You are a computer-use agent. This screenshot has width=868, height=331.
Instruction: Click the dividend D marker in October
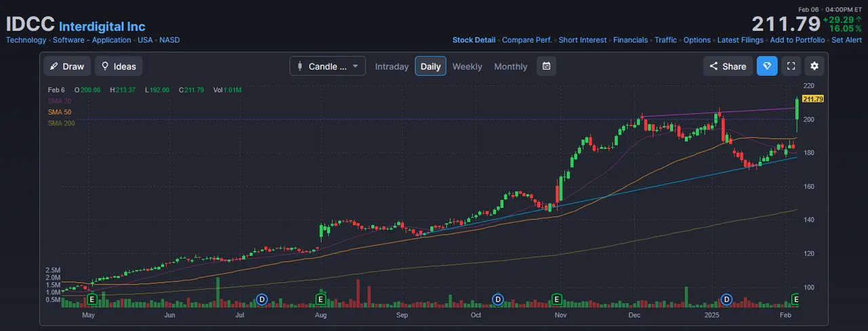tap(498, 299)
